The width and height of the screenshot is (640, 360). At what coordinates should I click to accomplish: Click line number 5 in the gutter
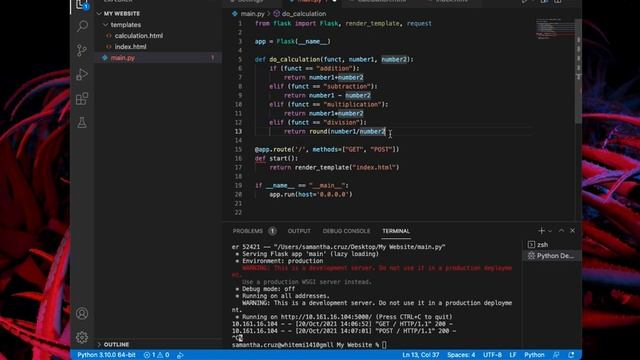coord(240,59)
